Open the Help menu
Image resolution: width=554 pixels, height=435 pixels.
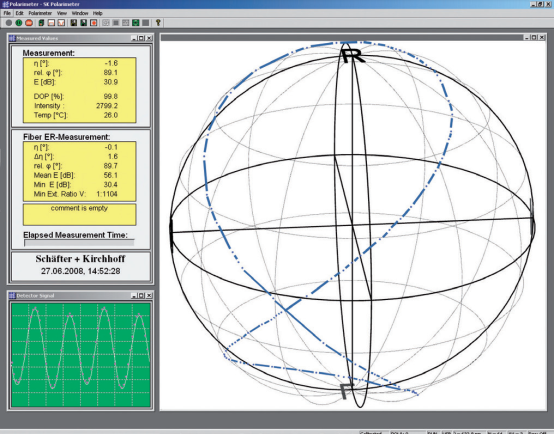coord(98,13)
